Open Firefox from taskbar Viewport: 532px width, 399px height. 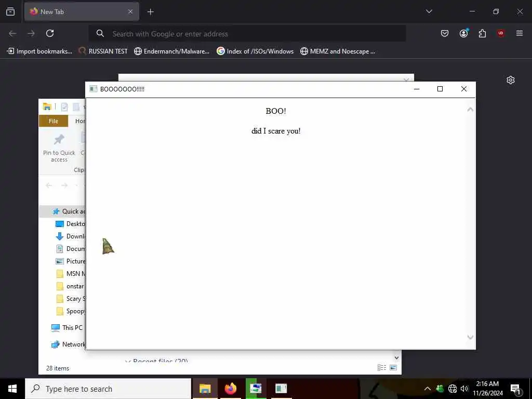[x=231, y=389]
